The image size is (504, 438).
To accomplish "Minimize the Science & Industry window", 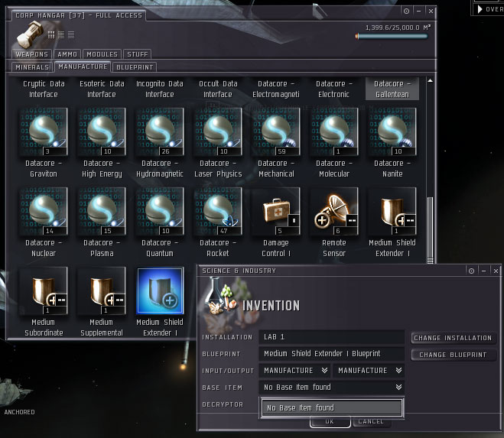I will (x=484, y=271).
